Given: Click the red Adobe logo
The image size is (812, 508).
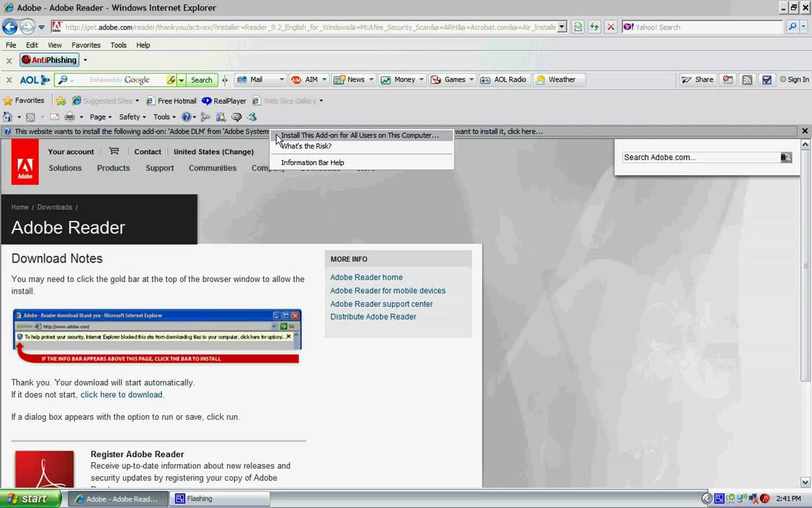Looking at the screenshot, I should [x=25, y=162].
